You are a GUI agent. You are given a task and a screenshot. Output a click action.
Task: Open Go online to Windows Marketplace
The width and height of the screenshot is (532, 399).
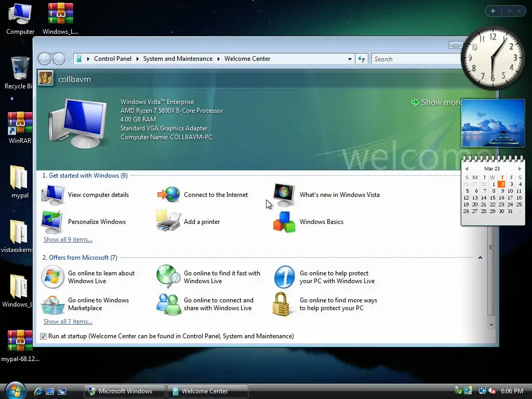click(85, 304)
